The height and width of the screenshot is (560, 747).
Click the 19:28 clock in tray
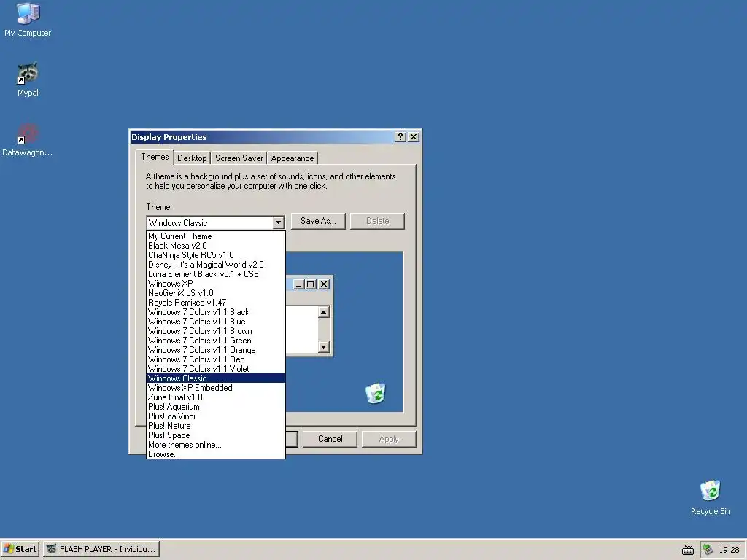click(x=729, y=550)
